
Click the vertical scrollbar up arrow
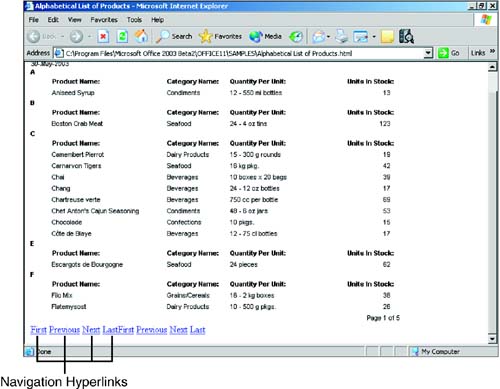pos(492,67)
